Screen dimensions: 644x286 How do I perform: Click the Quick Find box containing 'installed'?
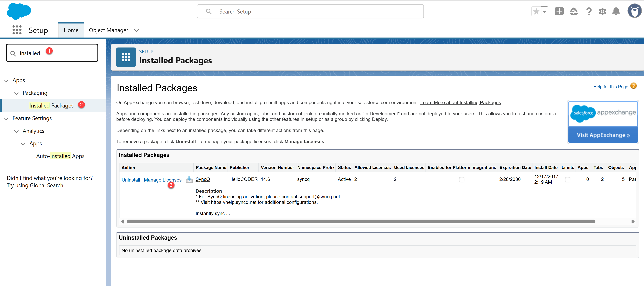coord(52,53)
